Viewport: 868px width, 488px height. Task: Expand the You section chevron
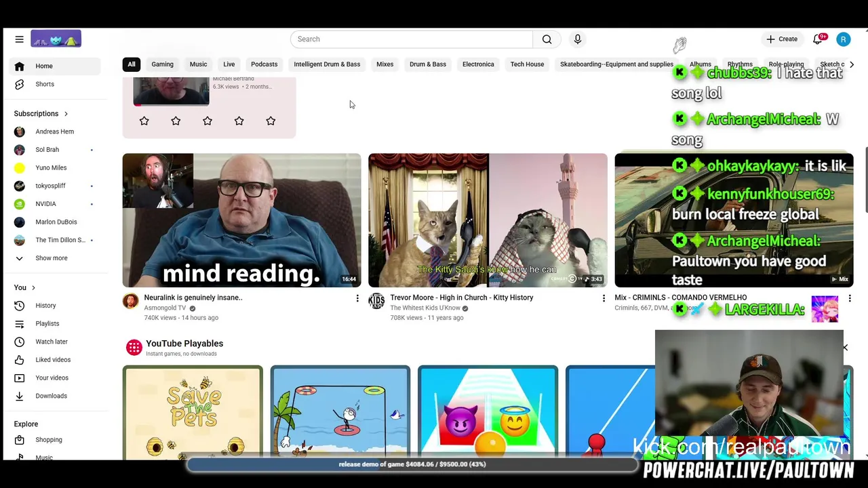pos(33,288)
